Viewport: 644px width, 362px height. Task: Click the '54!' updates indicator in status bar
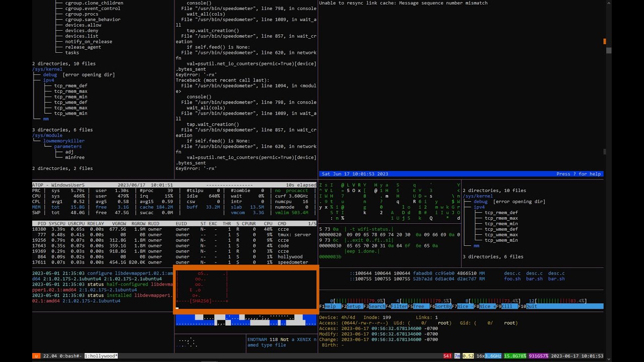click(x=447, y=356)
